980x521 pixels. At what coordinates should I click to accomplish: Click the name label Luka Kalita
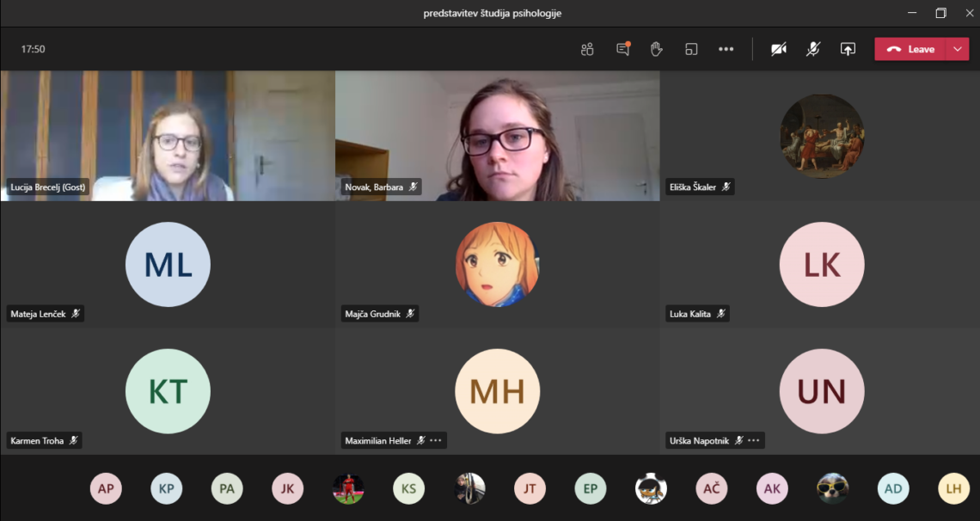point(690,314)
